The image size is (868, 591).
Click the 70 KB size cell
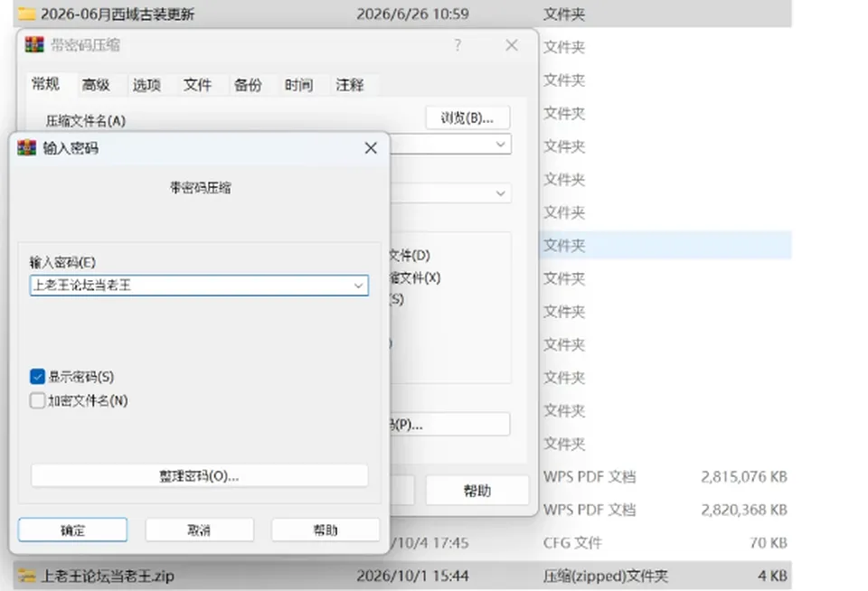point(769,543)
